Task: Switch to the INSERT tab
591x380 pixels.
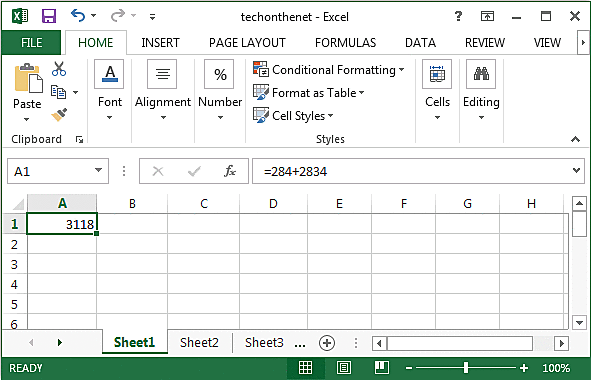Action: (x=160, y=43)
